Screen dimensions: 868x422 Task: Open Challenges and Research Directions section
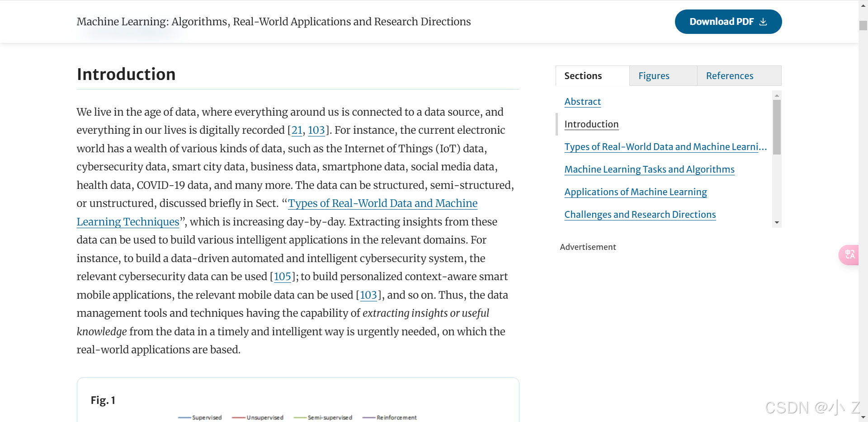pyautogui.click(x=640, y=215)
